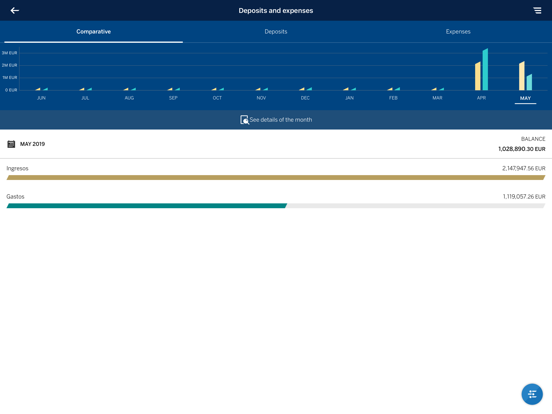Click the 1,119,057.26 EUR amount
Screen dimensions: 552x414
(524, 196)
